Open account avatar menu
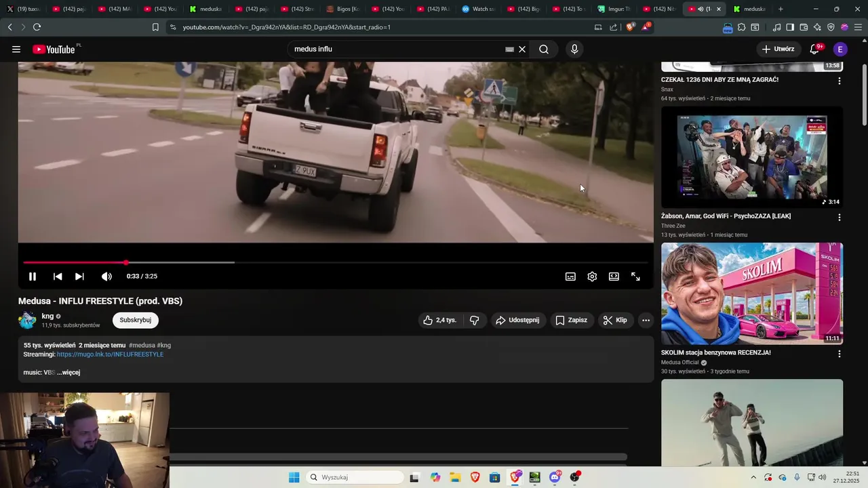Image resolution: width=868 pixels, height=488 pixels. [x=840, y=49]
